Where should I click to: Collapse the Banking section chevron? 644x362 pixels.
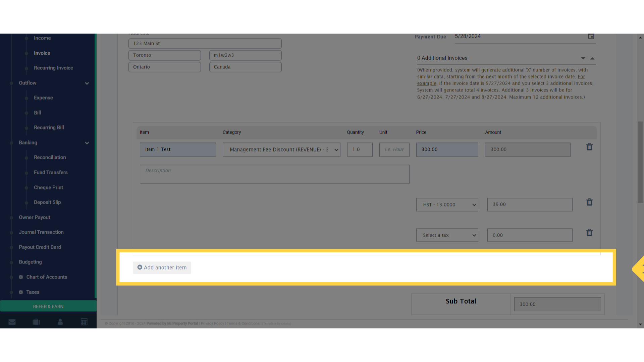coord(87,143)
